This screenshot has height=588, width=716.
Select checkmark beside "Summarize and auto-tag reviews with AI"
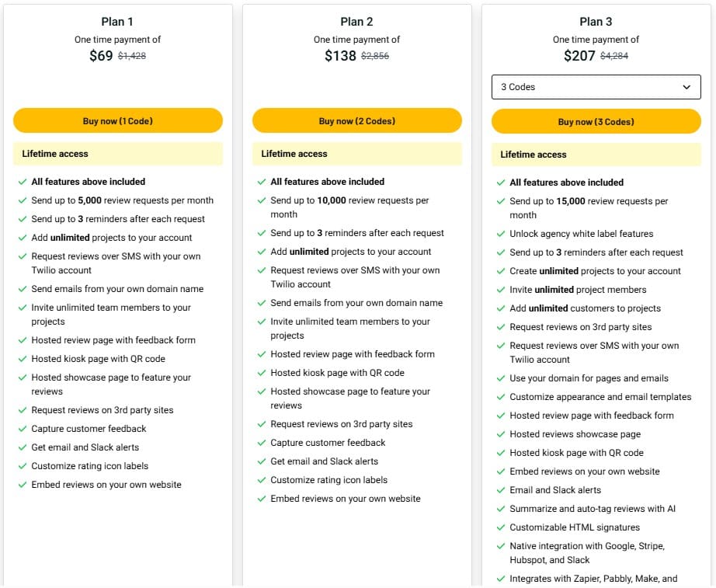tap(500, 509)
